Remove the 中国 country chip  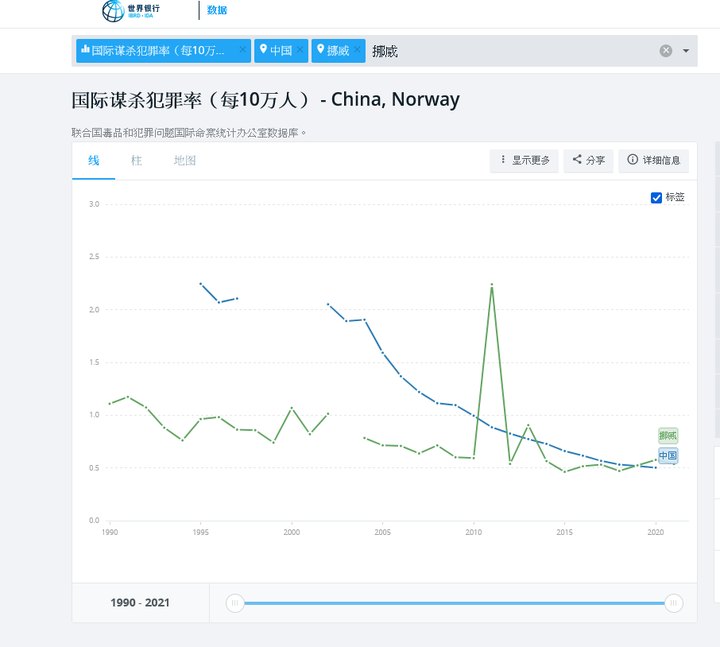point(300,50)
